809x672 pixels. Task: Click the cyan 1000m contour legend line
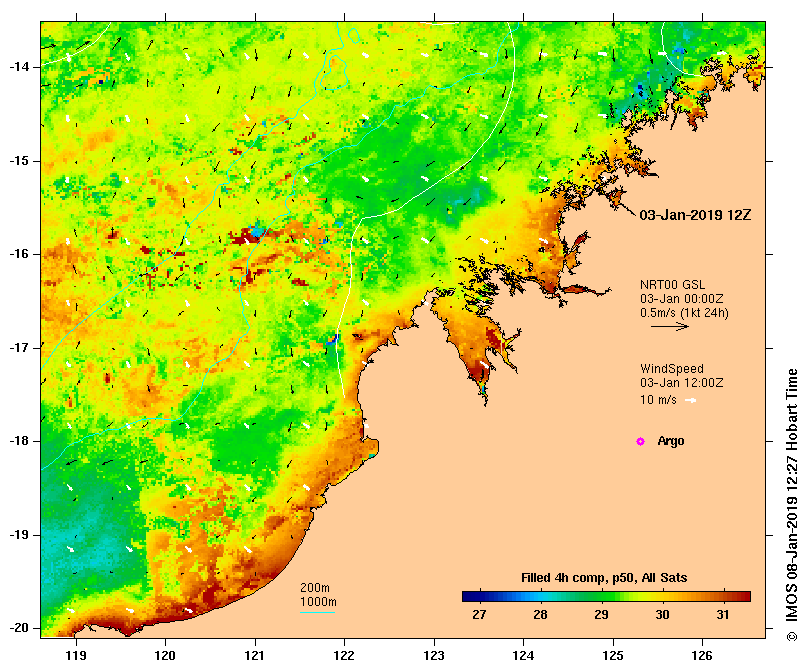pyautogui.click(x=318, y=613)
